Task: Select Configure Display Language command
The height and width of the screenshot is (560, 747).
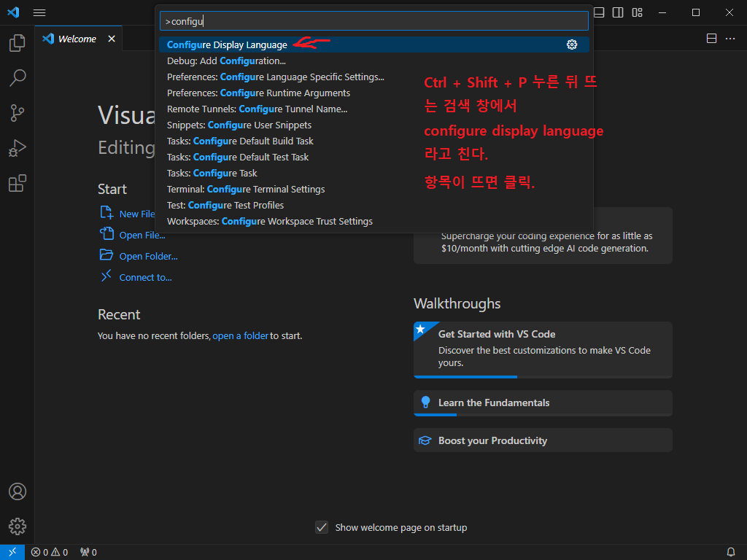Action: 374,44
